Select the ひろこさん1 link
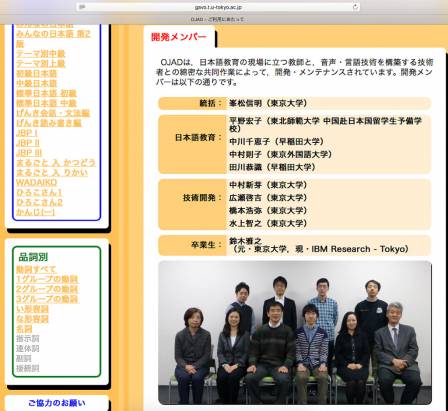 (39, 192)
